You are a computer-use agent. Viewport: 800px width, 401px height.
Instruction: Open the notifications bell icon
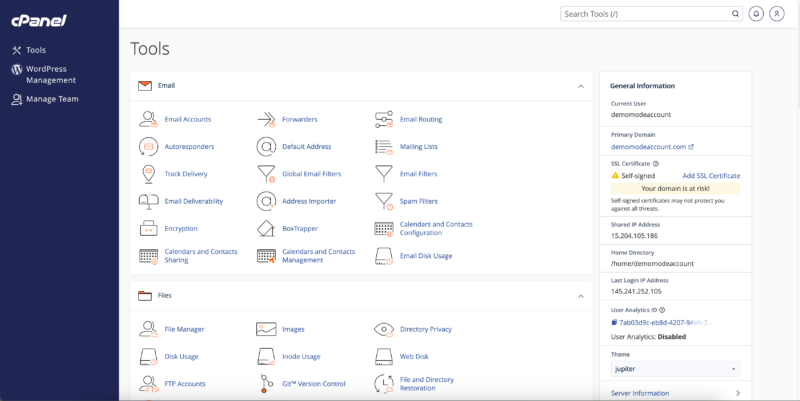756,14
